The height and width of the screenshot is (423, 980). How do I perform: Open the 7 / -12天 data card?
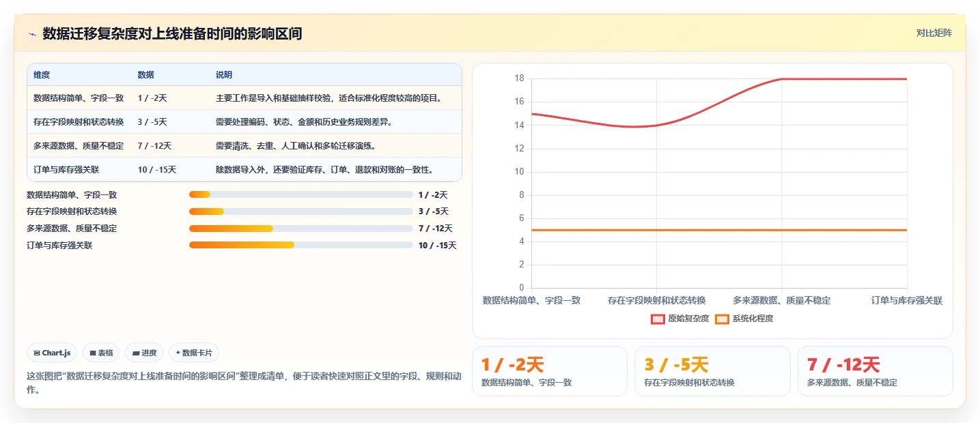tap(875, 371)
